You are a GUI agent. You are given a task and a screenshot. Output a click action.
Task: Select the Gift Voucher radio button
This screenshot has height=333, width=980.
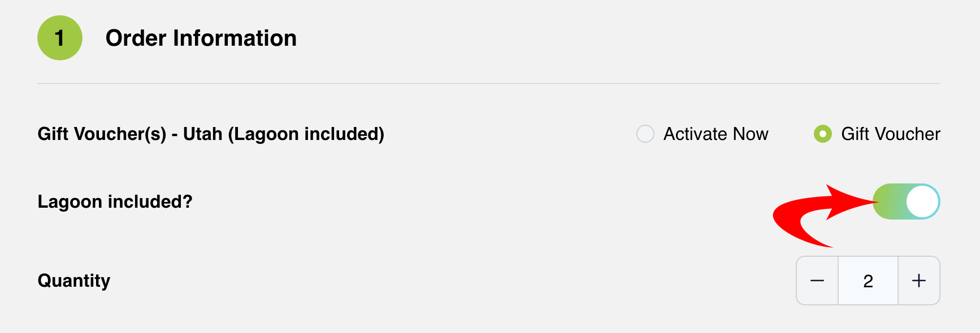(822, 134)
